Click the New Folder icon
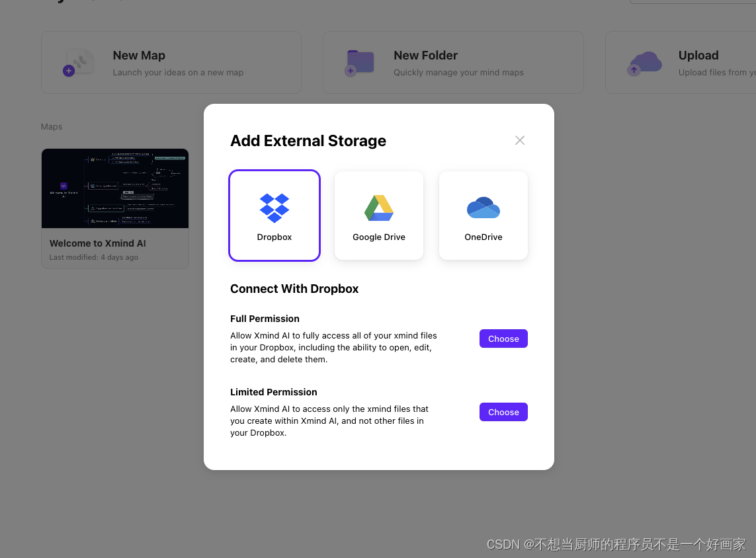Image resolution: width=756 pixels, height=558 pixels. click(360, 63)
